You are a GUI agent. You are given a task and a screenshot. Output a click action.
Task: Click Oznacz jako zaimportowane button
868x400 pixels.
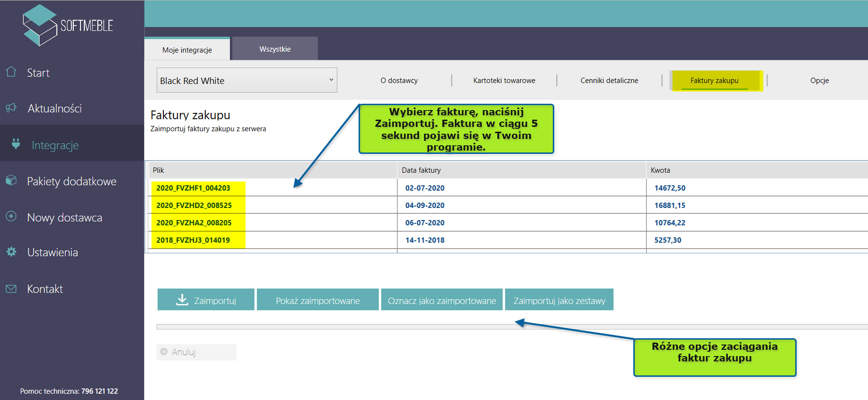click(x=441, y=300)
